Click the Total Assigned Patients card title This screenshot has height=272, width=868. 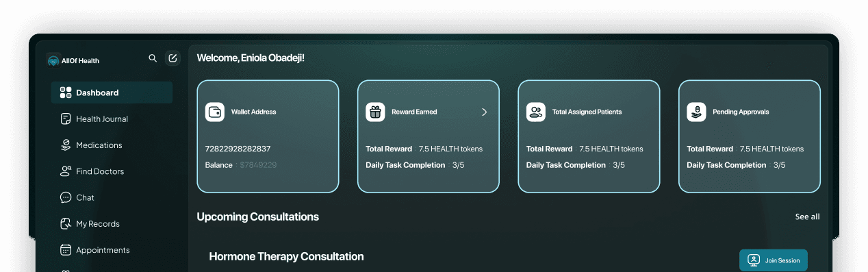587,112
